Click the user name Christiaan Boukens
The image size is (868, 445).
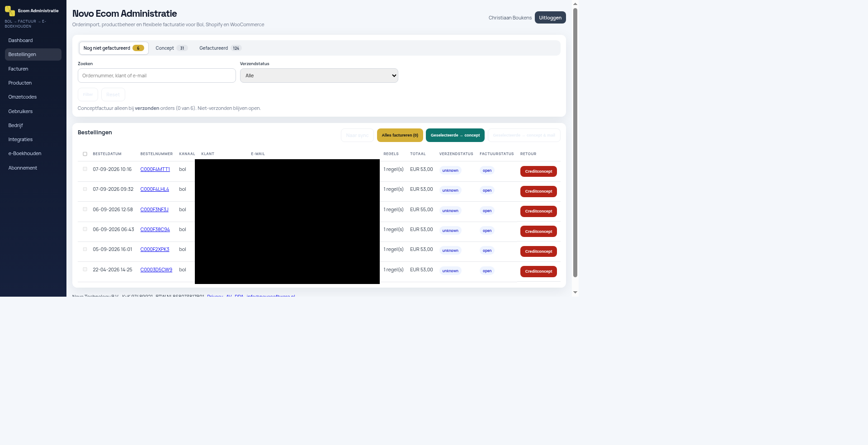point(510,18)
